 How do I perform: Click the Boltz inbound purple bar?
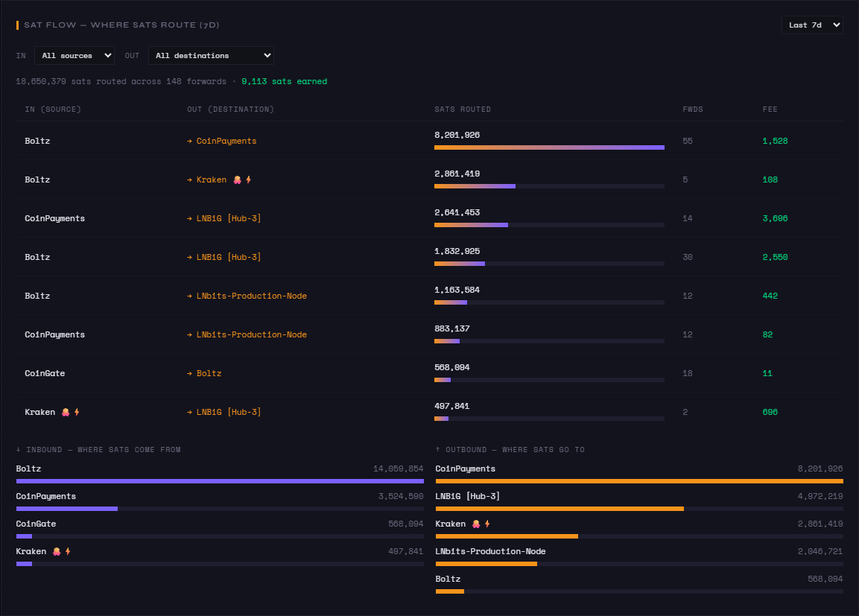click(220, 481)
